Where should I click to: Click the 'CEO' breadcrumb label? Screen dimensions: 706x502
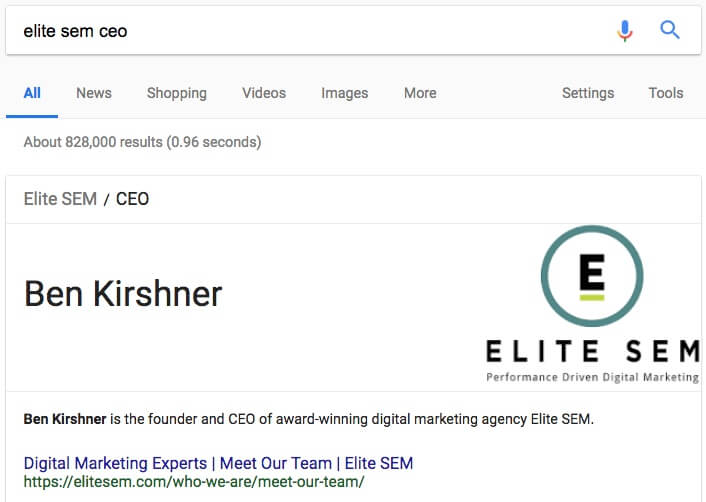[132, 199]
